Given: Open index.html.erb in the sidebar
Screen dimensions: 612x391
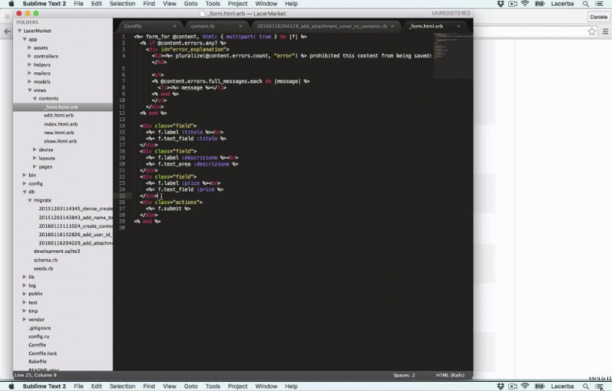Looking at the screenshot, I should pos(60,124).
